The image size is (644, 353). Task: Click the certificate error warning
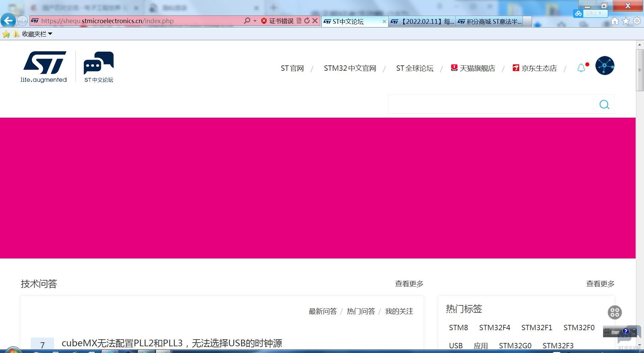point(277,21)
